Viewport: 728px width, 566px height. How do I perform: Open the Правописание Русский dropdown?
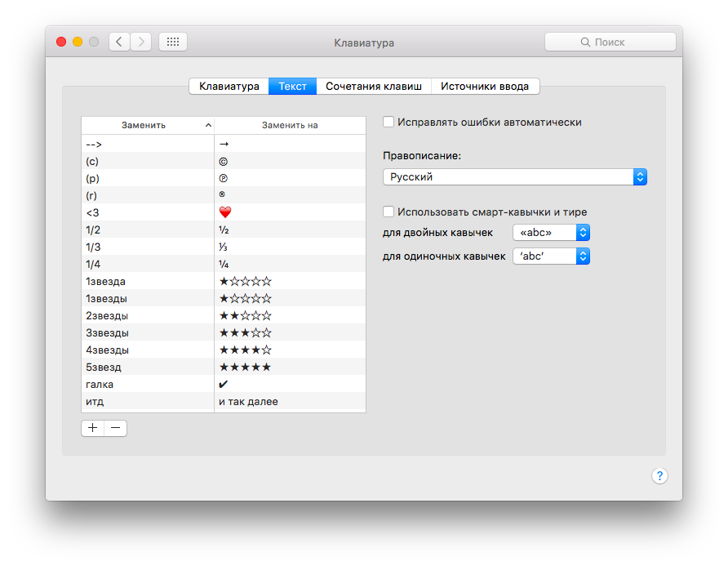(x=514, y=177)
